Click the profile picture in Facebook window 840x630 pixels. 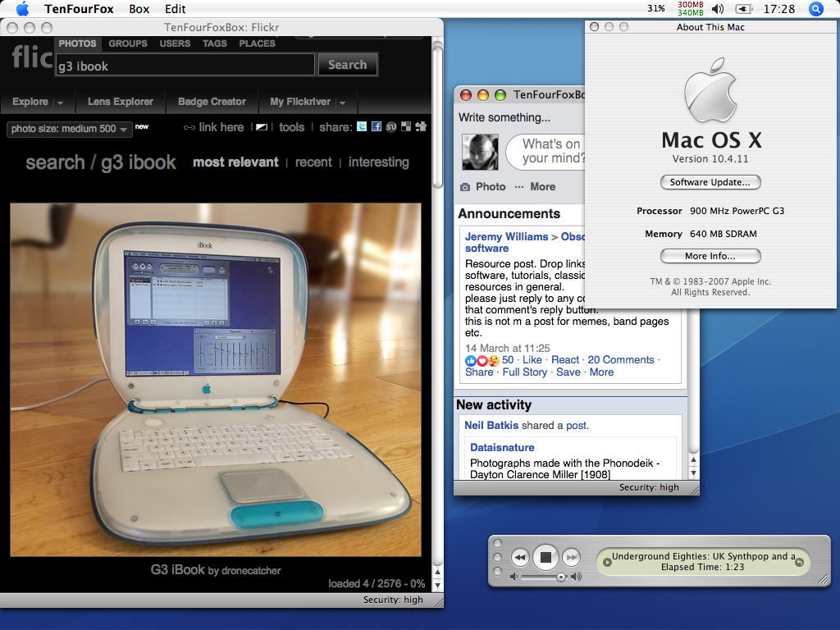[480, 152]
